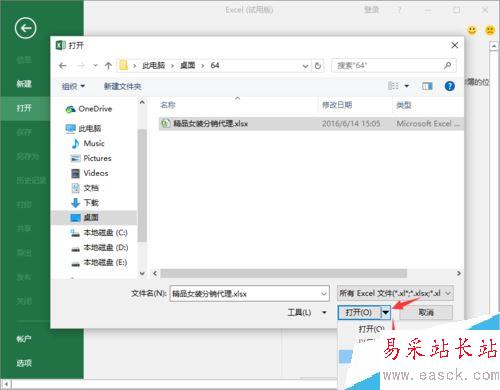This screenshot has height=390, width=500.
Task: Close the Open dialog with X
Action: click(x=454, y=45)
